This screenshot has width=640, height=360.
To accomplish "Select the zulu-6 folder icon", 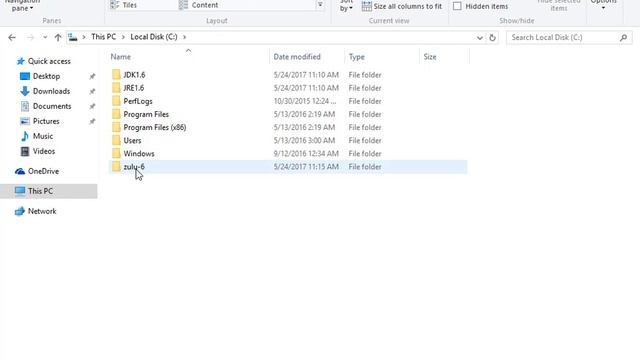I will (116, 167).
